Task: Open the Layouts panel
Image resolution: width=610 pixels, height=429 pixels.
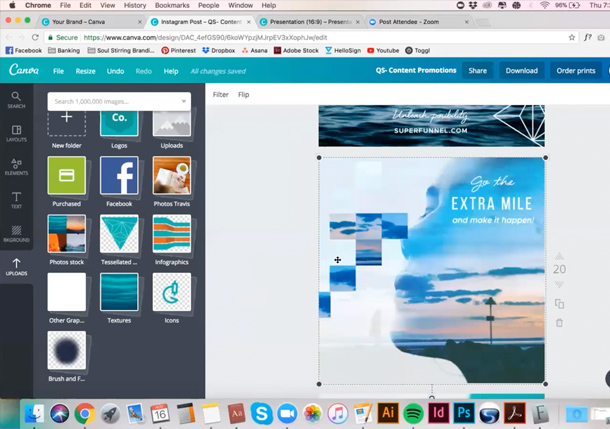Action: click(x=16, y=133)
